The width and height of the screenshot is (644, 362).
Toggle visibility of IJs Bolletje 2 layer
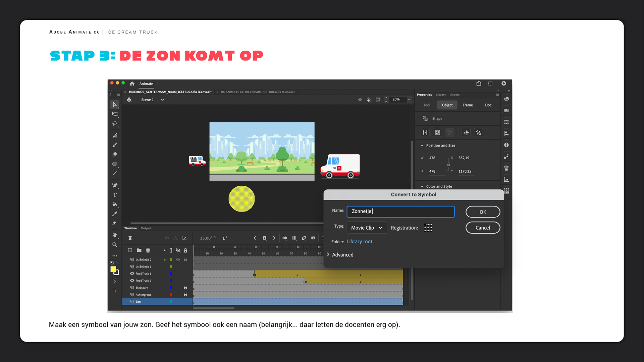pos(178,259)
